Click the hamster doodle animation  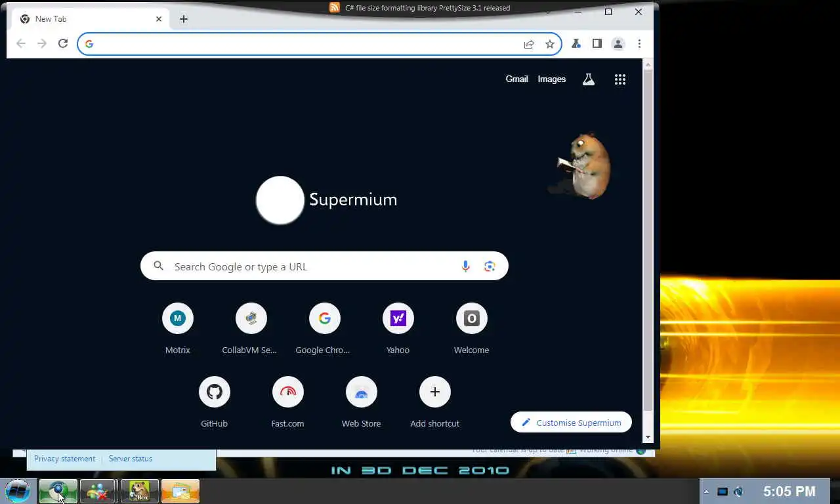[581, 166]
